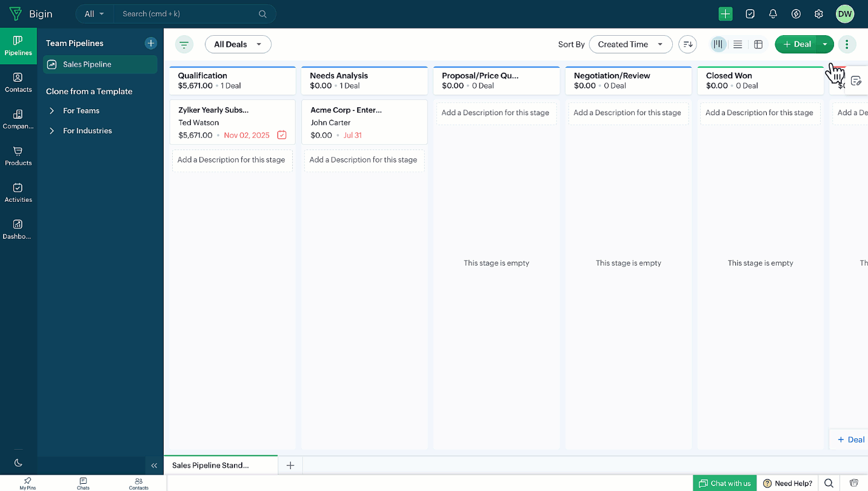Open the Deal button dropdown arrow
Image resolution: width=868 pixels, height=491 pixels.
(x=825, y=44)
